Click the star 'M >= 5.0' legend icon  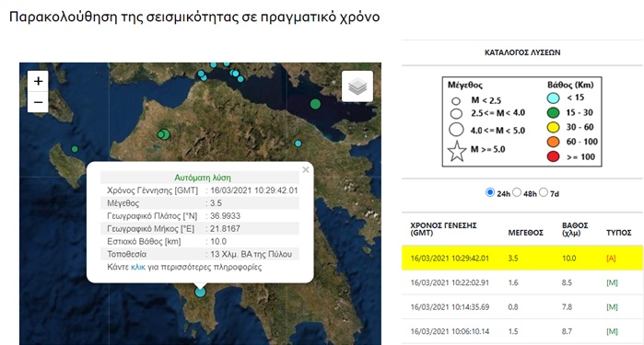coord(457,151)
